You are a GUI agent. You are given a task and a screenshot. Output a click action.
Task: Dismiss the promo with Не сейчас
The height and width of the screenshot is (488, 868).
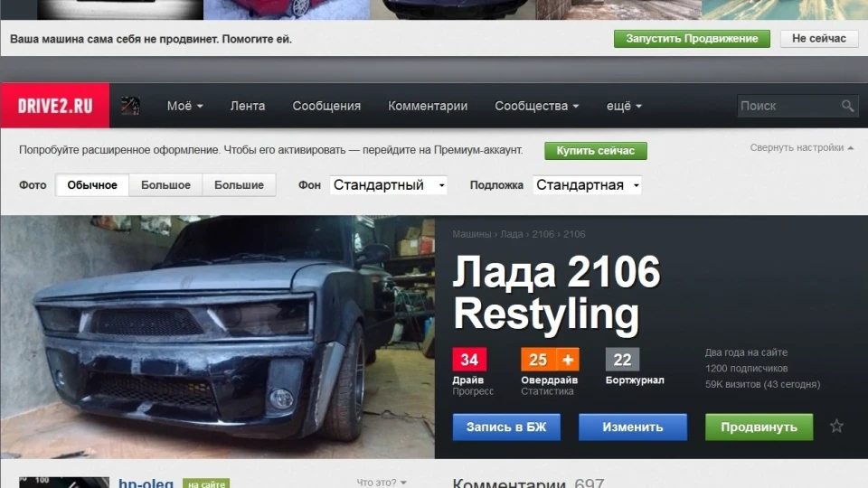pyautogui.click(x=819, y=39)
